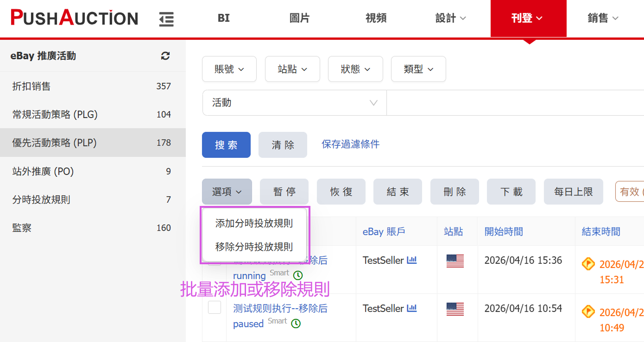This screenshot has width=644, height=342.
Task: Tick the checkbox for the paused campaign row
Action: 215,307
